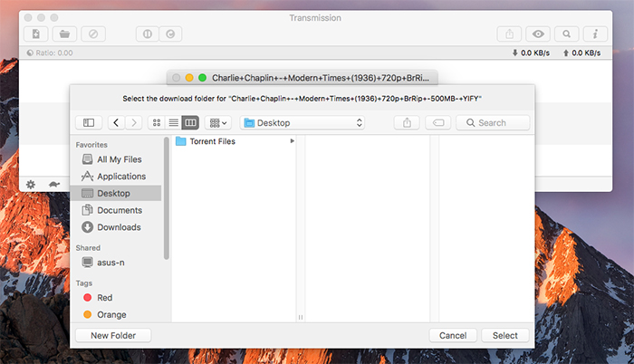
Task: Click Quick Look eye icon in Transmission
Action: click(538, 34)
